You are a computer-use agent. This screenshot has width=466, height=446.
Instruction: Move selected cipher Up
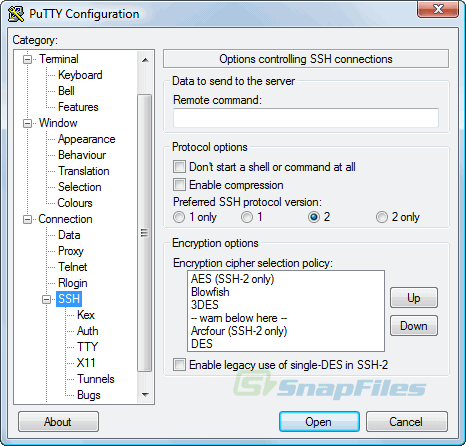click(414, 298)
